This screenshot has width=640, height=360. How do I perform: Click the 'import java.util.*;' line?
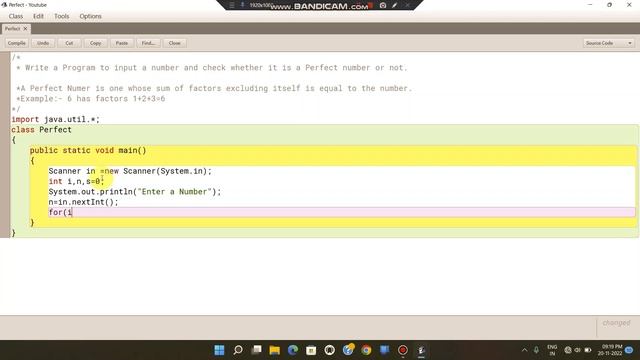click(x=56, y=119)
